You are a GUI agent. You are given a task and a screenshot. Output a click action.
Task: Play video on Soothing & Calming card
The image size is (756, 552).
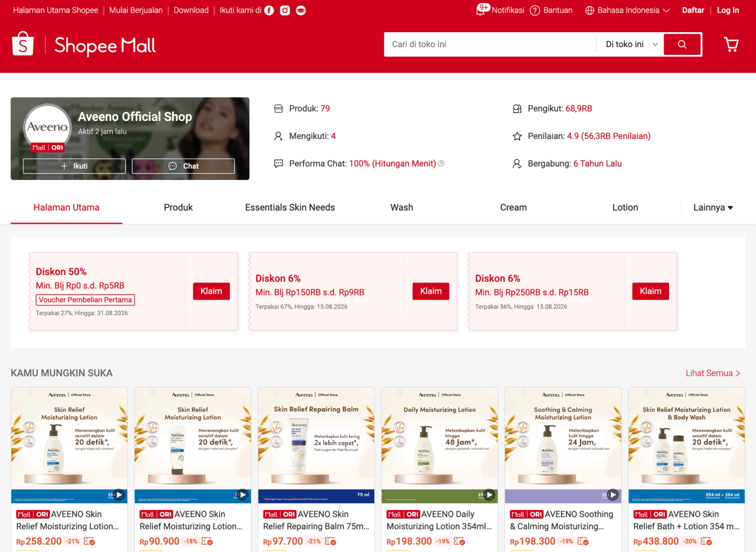[613, 495]
